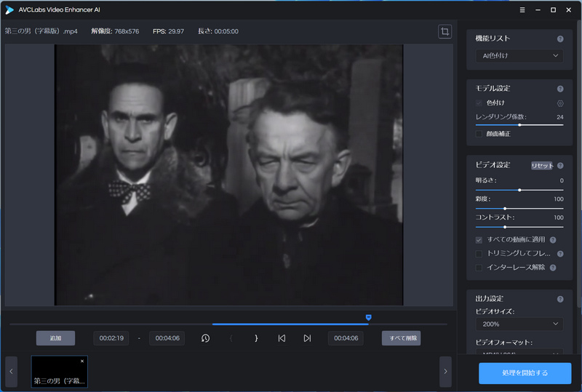The image size is (582, 392).
Task: Enable トリミングしてフレ... checkbox
Action: (x=479, y=254)
